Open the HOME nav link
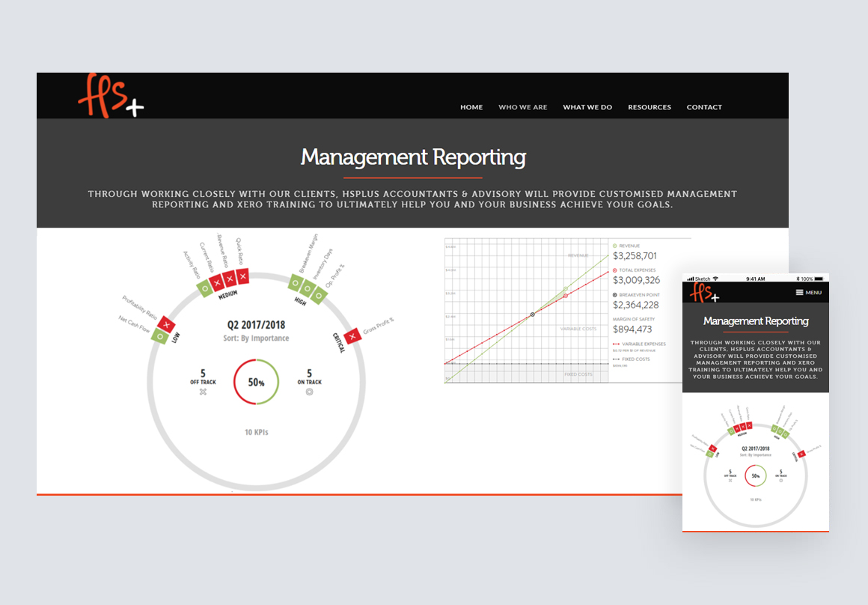Screen dimensions: 868x605 (x=471, y=107)
